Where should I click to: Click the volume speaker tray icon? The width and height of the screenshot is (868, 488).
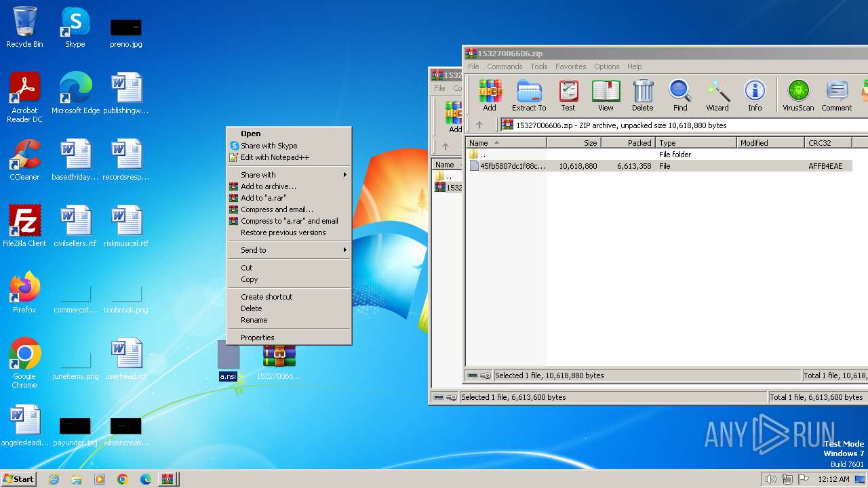770,479
